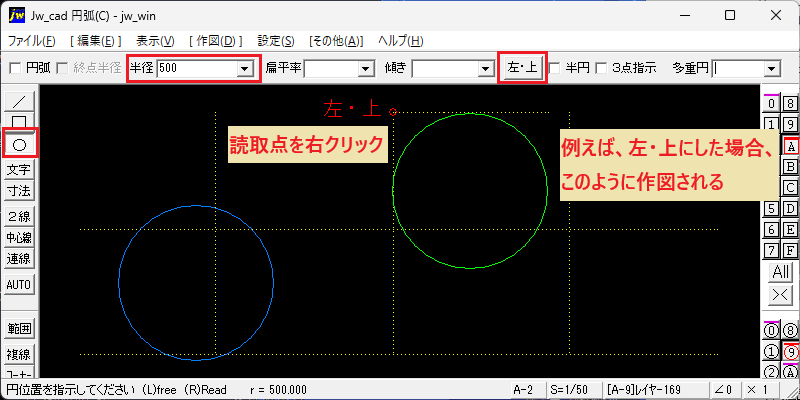Open the 扁平率 flattening dropdown
The height and width of the screenshot is (400, 800).
pyautogui.click(x=365, y=68)
